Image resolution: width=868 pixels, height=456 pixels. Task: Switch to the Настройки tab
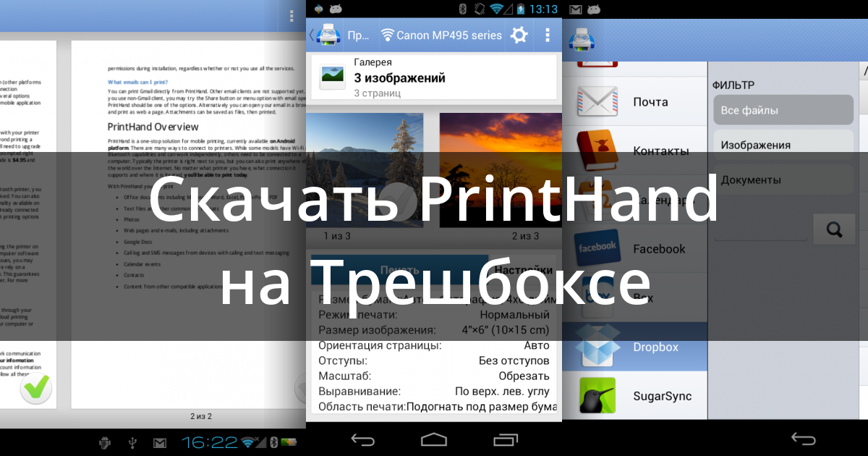(x=524, y=269)
